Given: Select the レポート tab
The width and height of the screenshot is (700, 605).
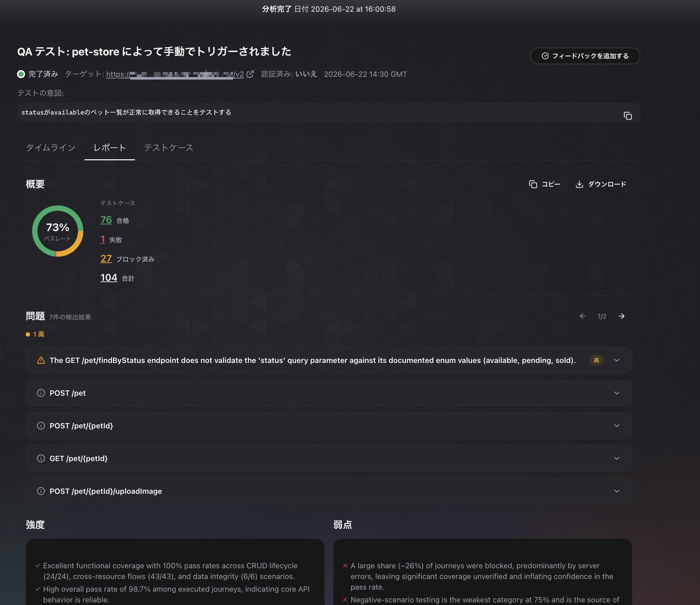Looking at the screenshot, I should pos(110,148).
